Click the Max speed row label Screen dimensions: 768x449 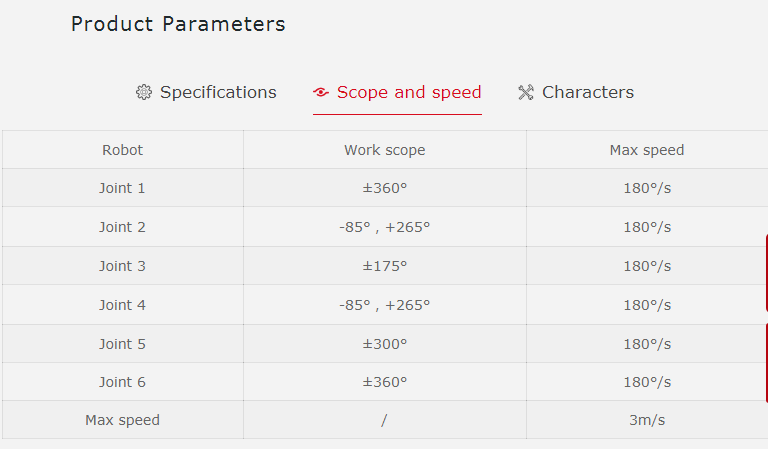(x=122, y=420)
